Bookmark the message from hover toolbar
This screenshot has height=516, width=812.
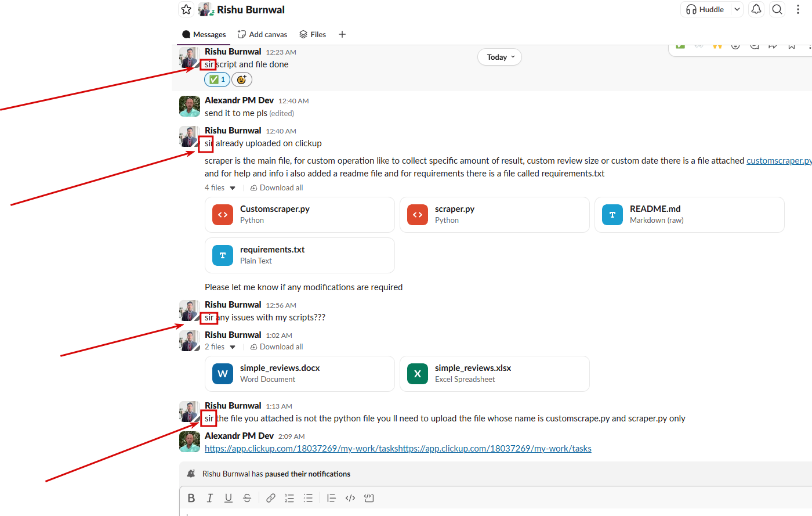[791, 46]
